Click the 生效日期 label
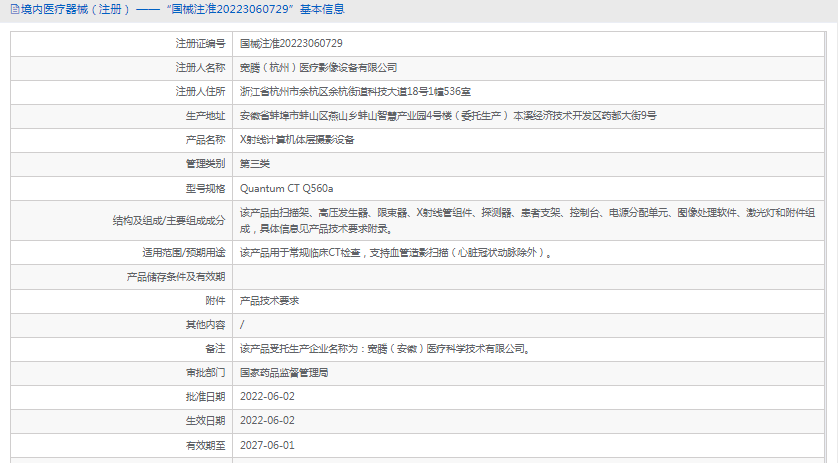838x463 pixels. 205,421
